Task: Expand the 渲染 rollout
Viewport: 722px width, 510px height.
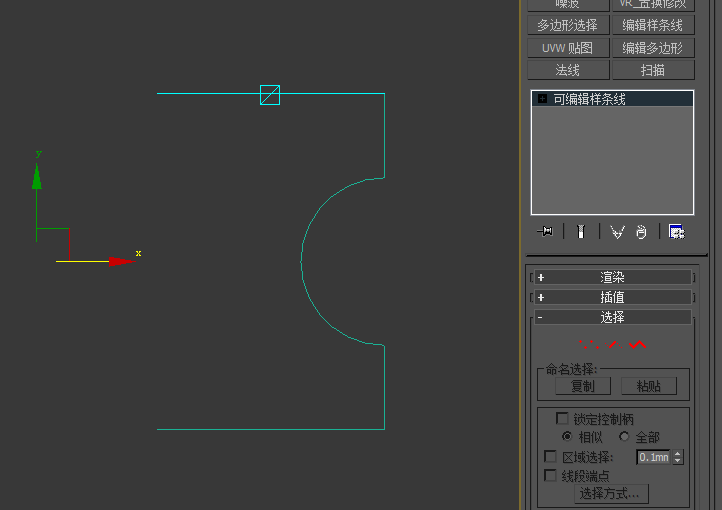Action: [612, 278]
